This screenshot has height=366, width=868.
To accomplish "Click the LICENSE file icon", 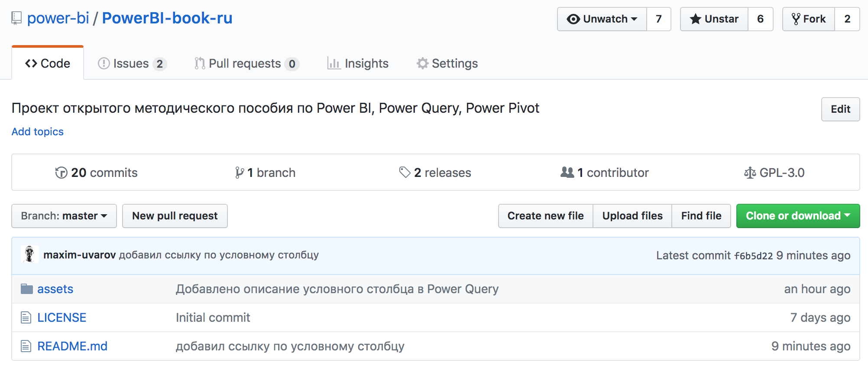I will coord(26,317).
